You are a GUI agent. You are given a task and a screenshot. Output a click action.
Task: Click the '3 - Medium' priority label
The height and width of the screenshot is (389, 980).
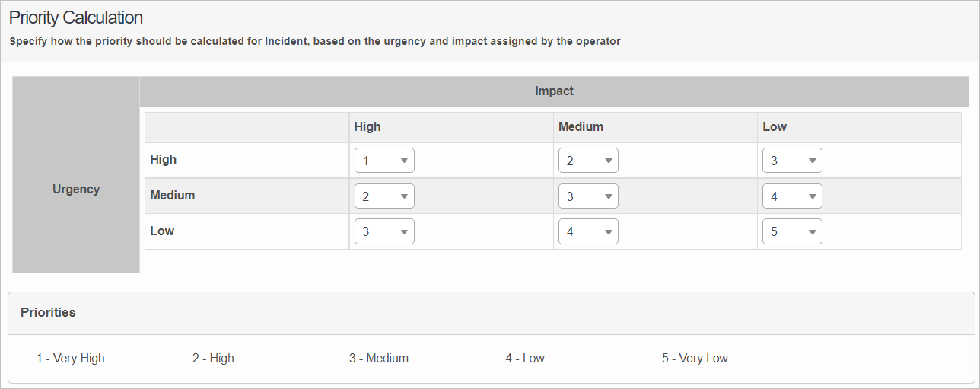[379, 359]
